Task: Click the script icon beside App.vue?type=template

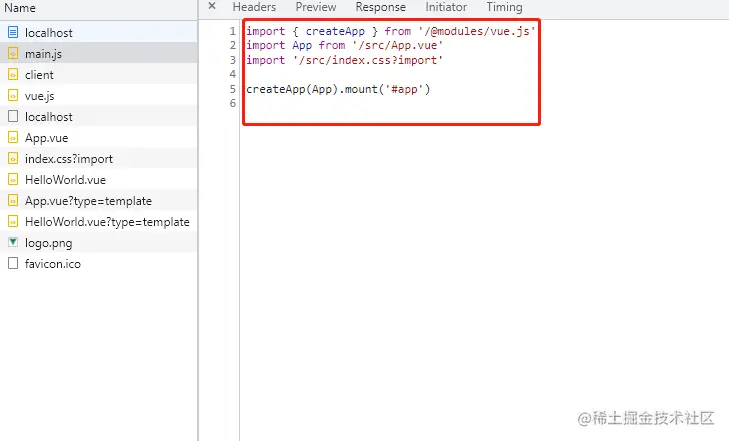Action: 13,200
